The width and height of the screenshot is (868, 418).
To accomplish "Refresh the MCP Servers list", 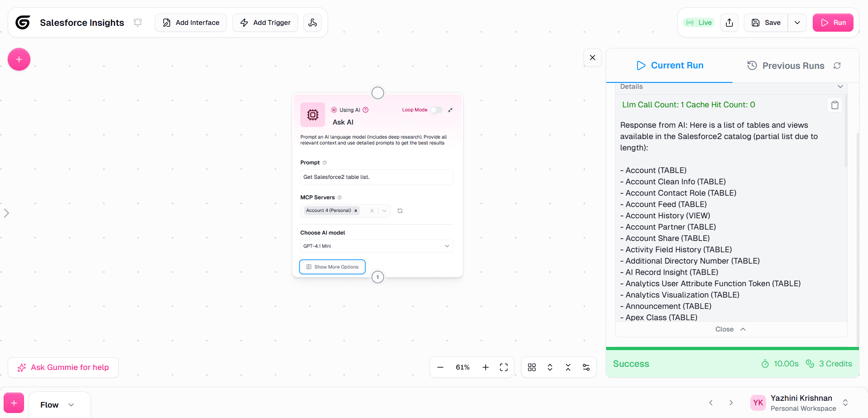I will (400, 211).
